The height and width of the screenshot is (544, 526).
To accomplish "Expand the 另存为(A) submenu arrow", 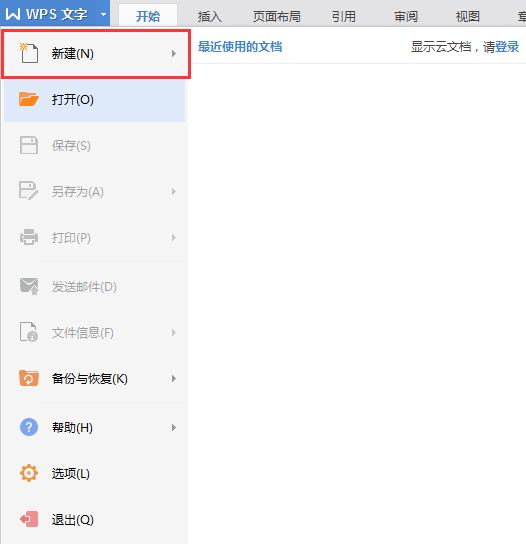I will click(174, 192).
